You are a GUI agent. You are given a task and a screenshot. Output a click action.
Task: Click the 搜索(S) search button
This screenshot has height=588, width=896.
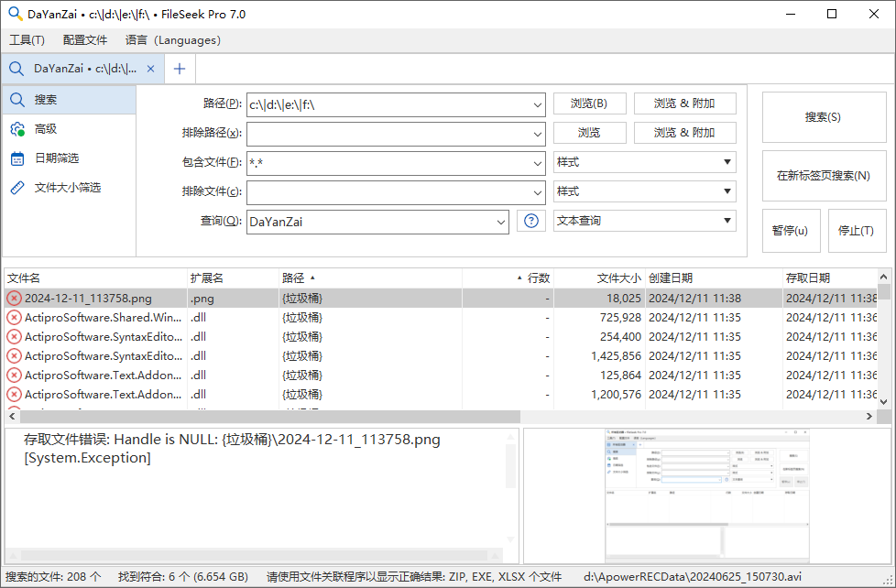[x=824, y=117]
